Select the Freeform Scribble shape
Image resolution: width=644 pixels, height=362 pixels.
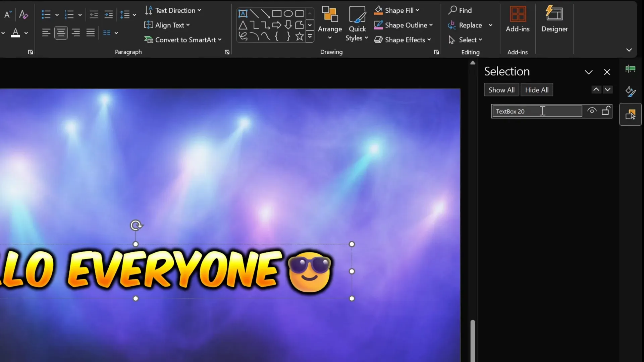pyautogui.click(x=243, y=36)
